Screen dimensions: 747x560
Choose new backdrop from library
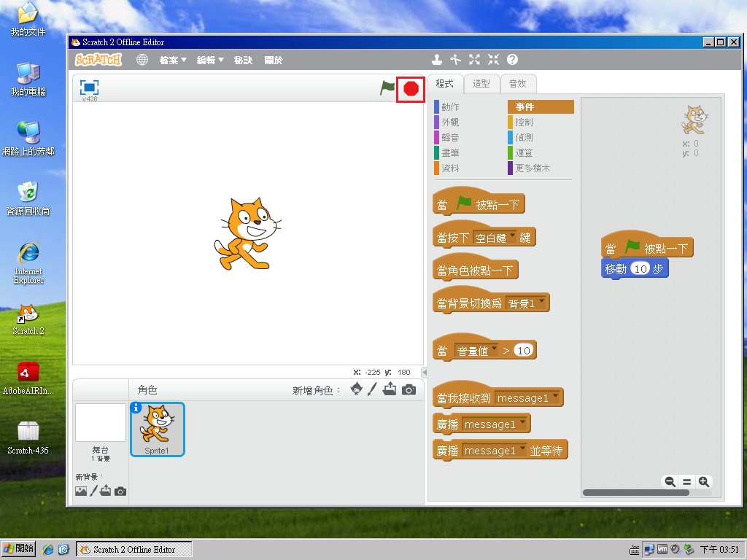coord(81,491)
